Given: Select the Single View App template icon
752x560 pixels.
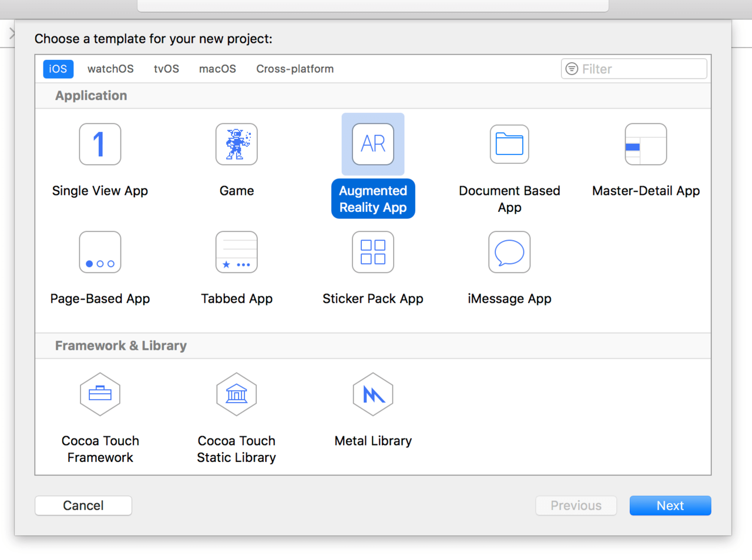Looking at the screenshot, I should (100, 144).
